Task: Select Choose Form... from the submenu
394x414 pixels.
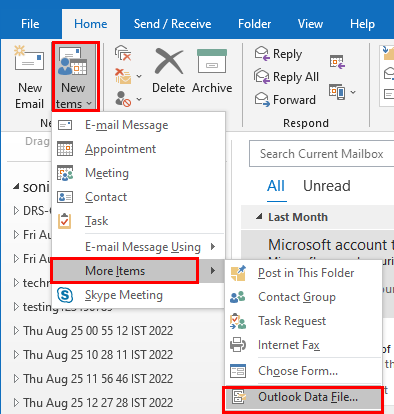Action: pos(303,371)
